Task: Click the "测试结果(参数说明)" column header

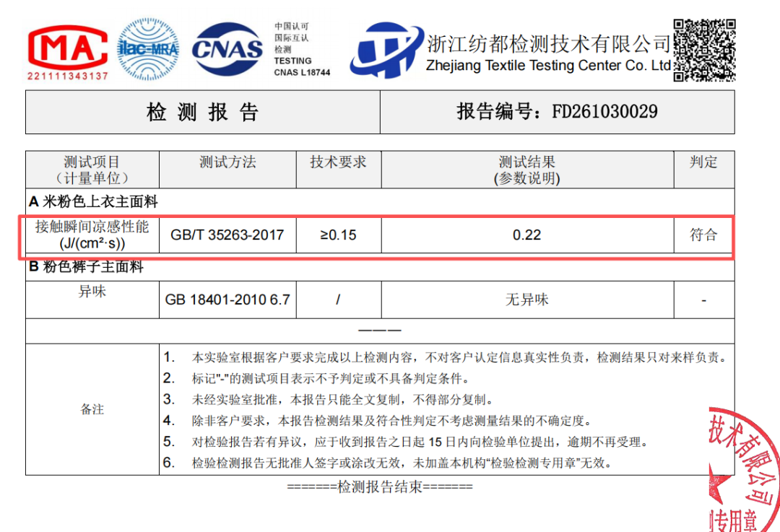Action: [x=528, y=170]
